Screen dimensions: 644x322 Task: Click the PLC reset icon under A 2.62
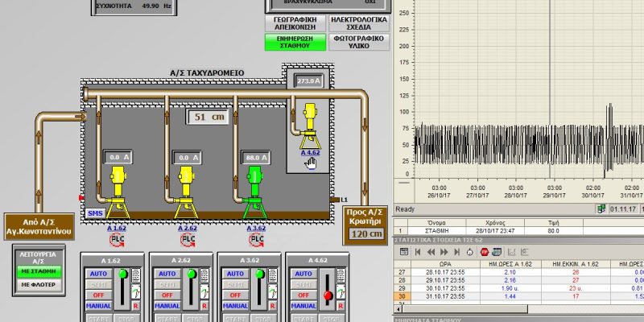pos(187,239)
